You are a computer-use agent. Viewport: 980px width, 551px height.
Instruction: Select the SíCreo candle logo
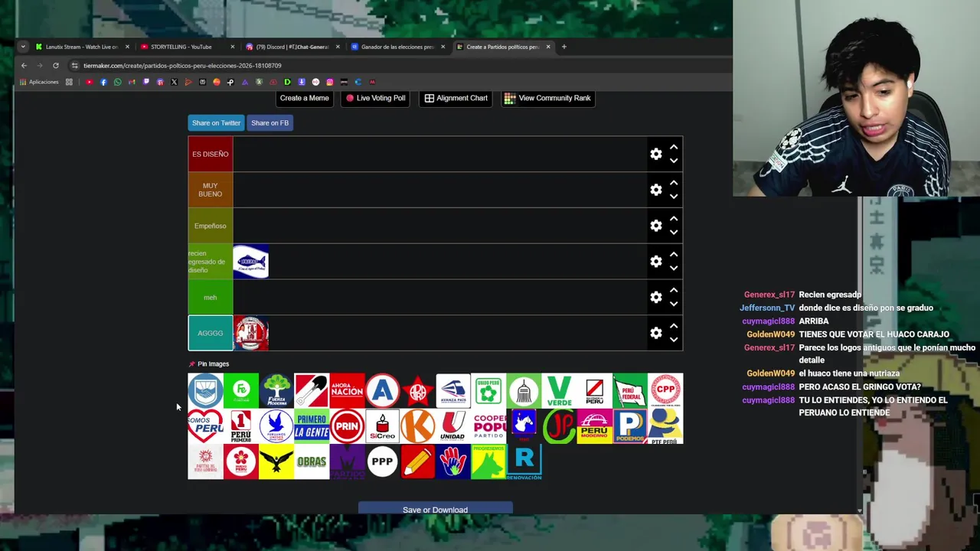382,426
